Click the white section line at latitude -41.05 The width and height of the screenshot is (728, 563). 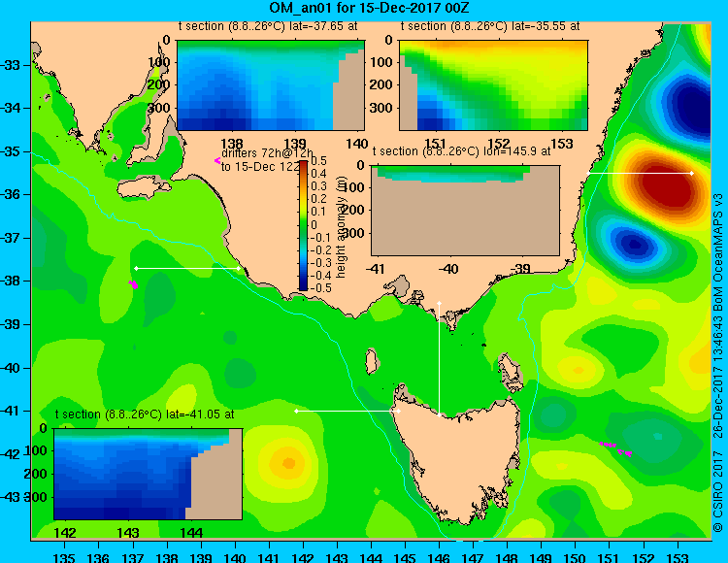[x=347, y=412]
